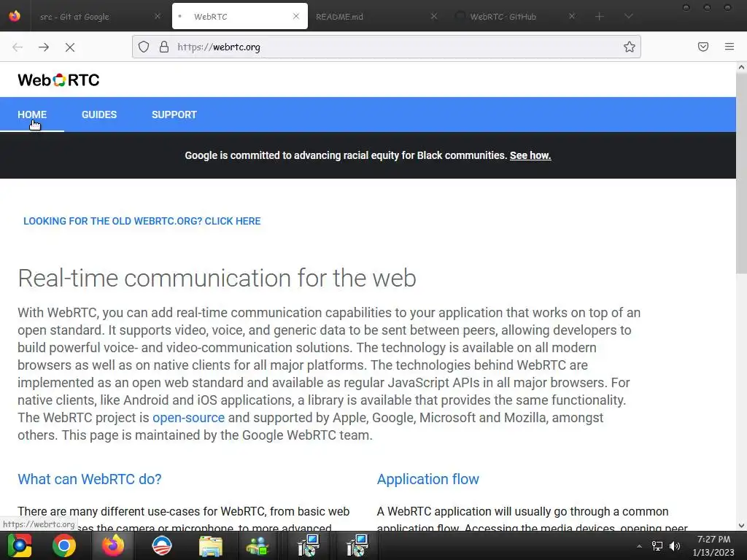Follow the open-source link in paragraph
The width and height of the screenshot is (747, 560).
click(x=189, y=418)
